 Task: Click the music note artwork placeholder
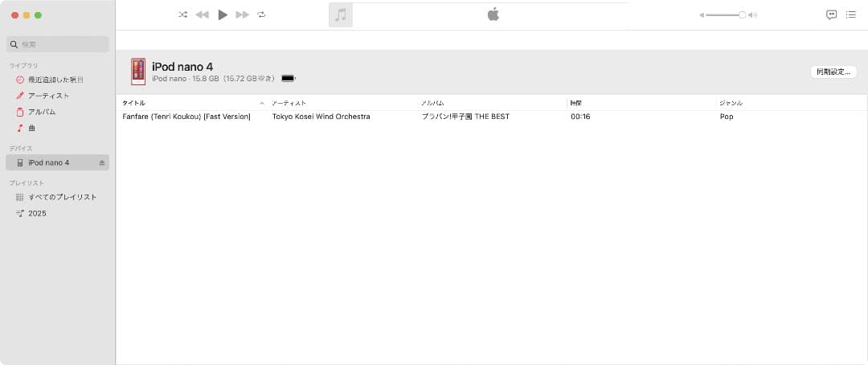[x=341, y=15]
